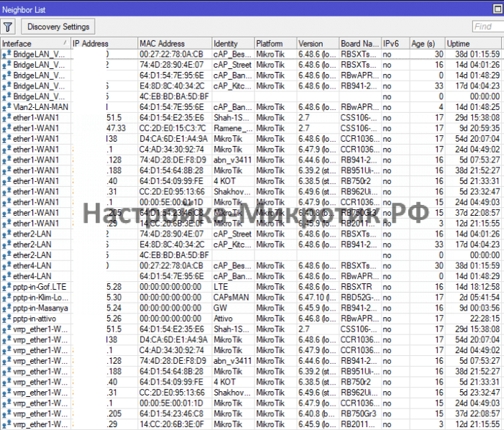Click uptime value '2d 05:41:54'
This screenshot has width=504, height=430.
(x=480, y=298)
